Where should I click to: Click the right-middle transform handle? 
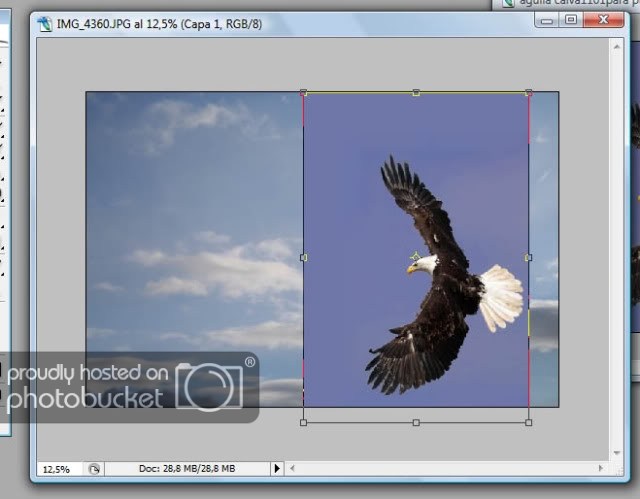pos(528,257)
